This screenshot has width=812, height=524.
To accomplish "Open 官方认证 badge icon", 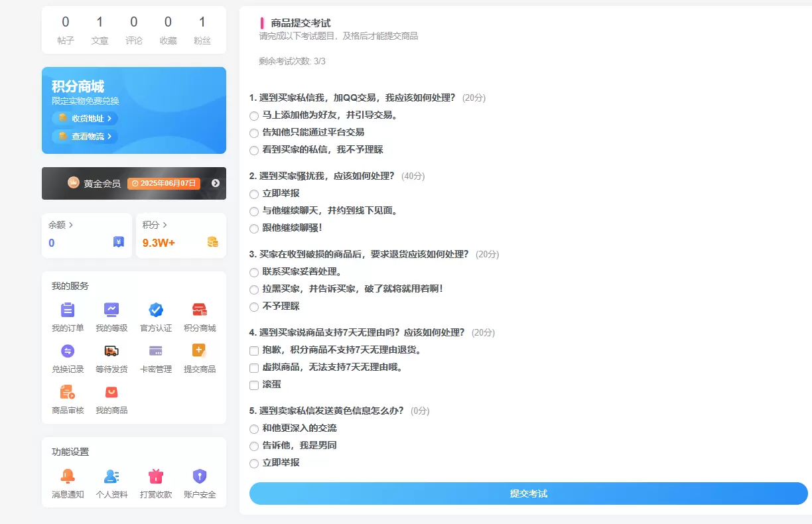I will tap(156, 310).
